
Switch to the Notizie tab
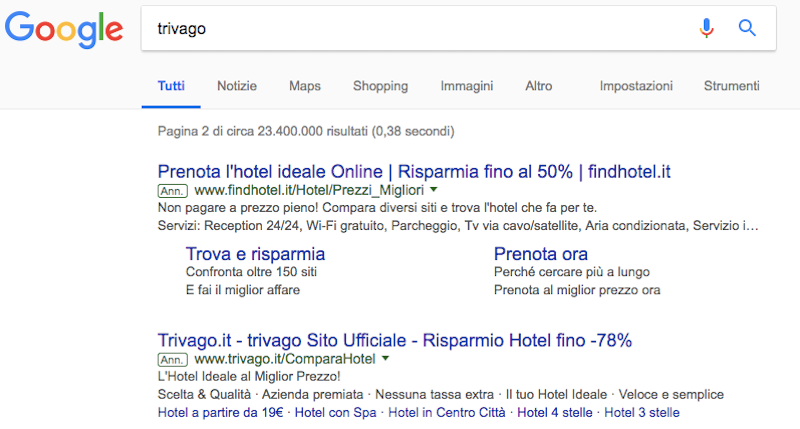click(x=237, y=86)
